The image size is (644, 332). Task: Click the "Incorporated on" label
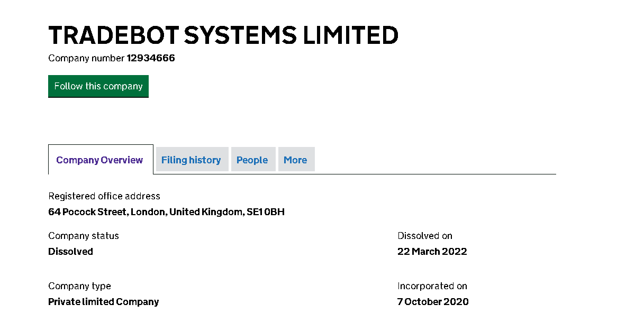pyautogui.click(x=432, y=286)
